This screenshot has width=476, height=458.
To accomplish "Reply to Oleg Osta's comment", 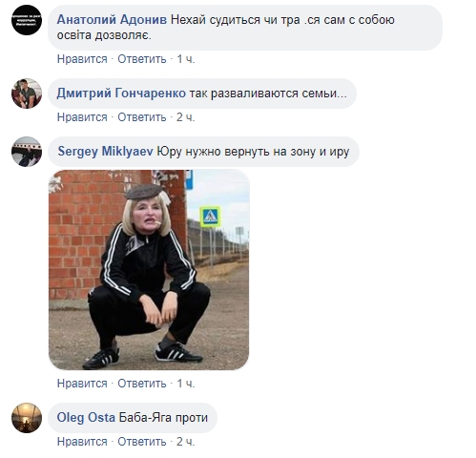I will pyautogui.click(x=142, y=442).
